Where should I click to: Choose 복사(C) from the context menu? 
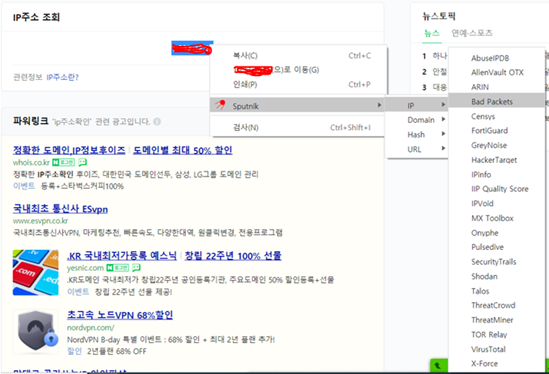[x=298, y=55]
